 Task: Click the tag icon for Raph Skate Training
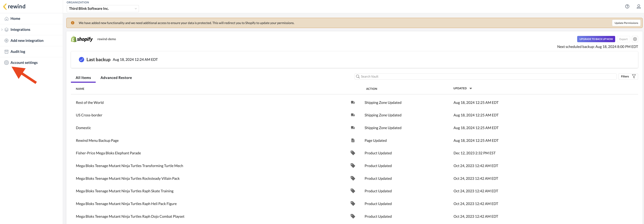coord(353,191)
